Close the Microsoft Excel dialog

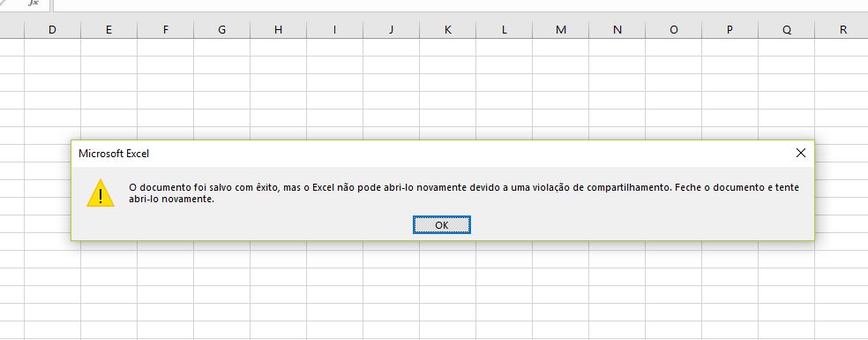(x=800, y=153)
